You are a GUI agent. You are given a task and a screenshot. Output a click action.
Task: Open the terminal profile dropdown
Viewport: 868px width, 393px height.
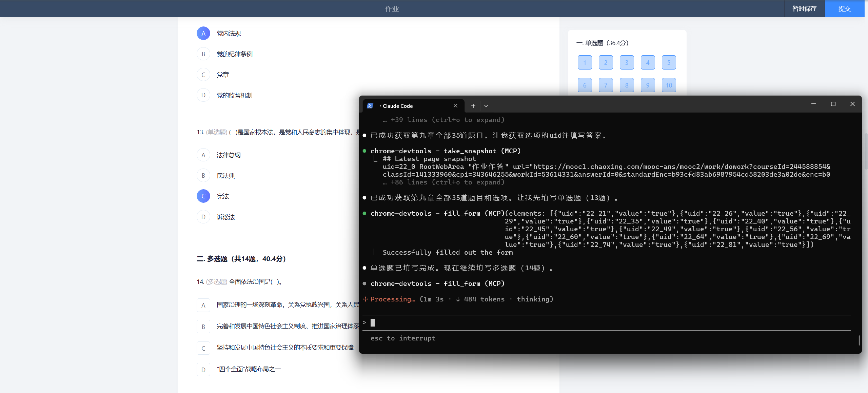pyautogui.click(x=486, y=106)
